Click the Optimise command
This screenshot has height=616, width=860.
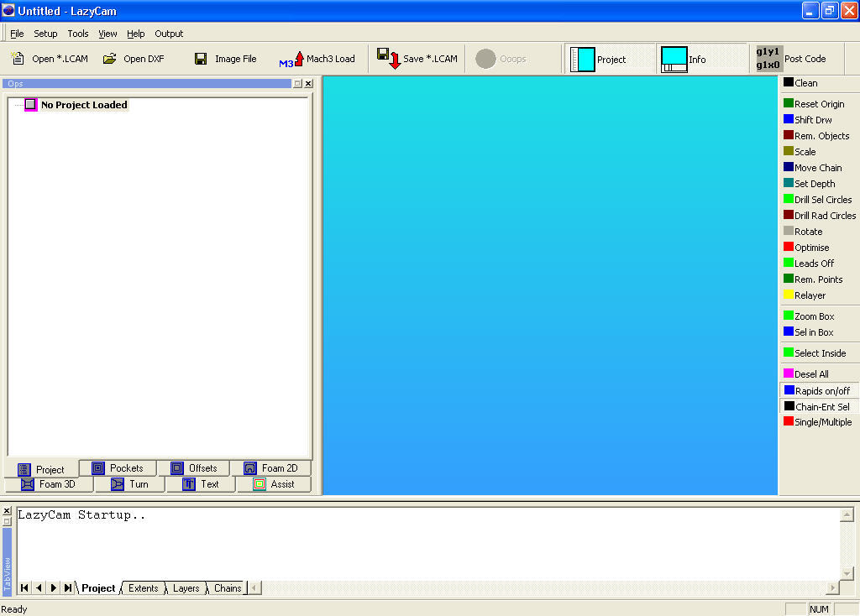click(x=811, y=248)
